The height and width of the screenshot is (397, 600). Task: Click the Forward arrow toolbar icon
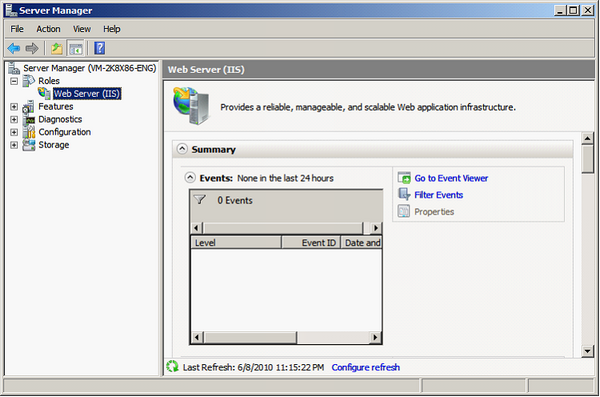[32, 48]
